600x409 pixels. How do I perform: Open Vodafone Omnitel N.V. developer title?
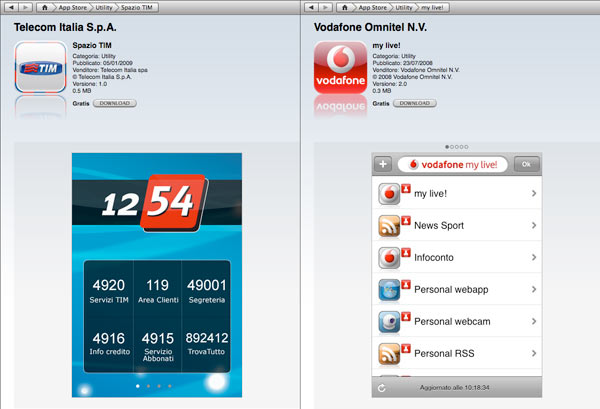coord(370,27)
